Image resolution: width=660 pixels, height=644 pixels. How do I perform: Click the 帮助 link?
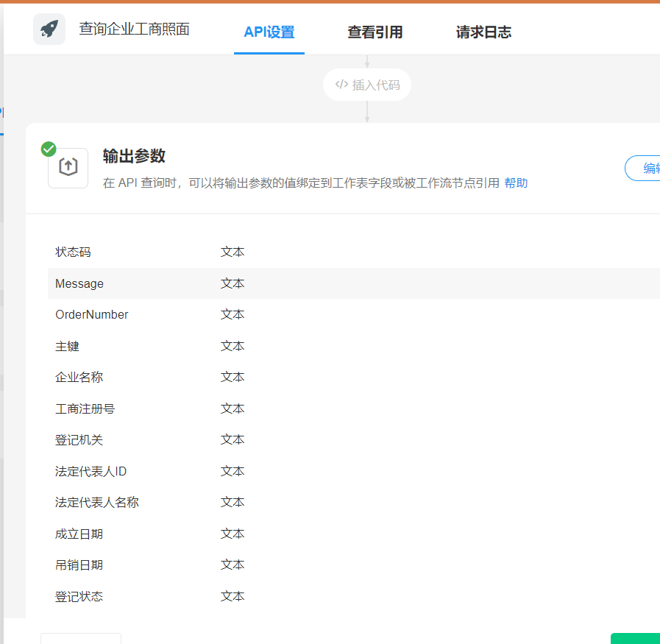(x=516, y=183)
